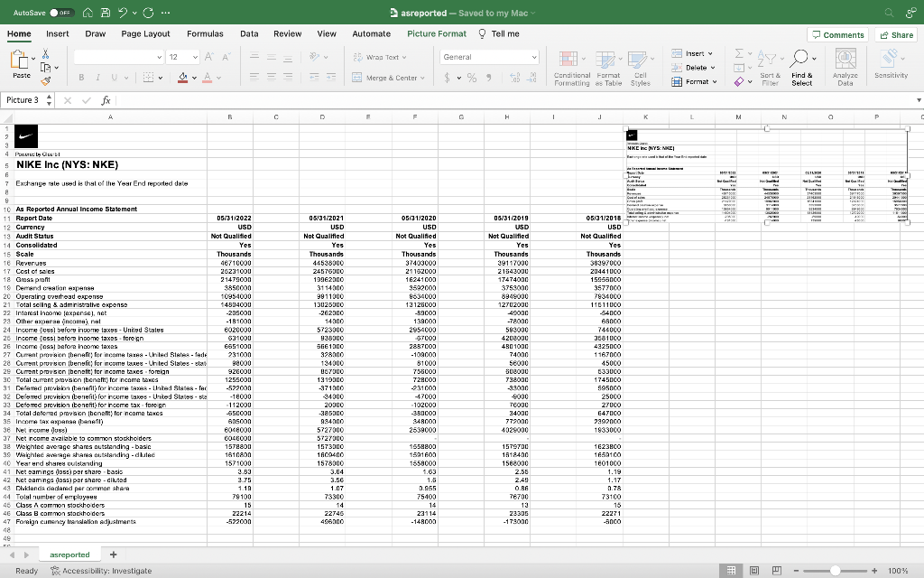Launch Analyze Data
The width and height of the screenshot is (924, 578).
click(x=845, y=65)
